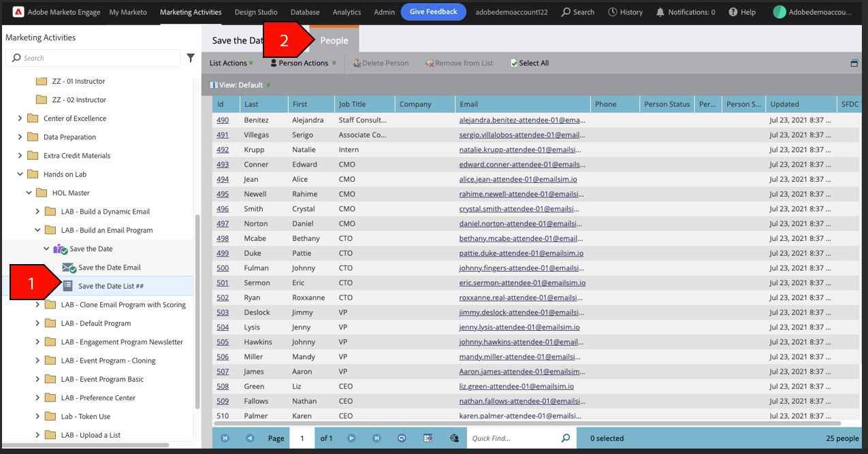Click the Save the Date program icon

point(61,249)
